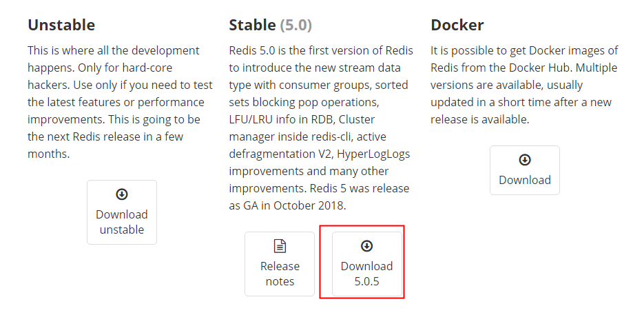Click the download arrow icon above 'Download 5.0.5'
The image size is (644, 315).
click(366, 246)
